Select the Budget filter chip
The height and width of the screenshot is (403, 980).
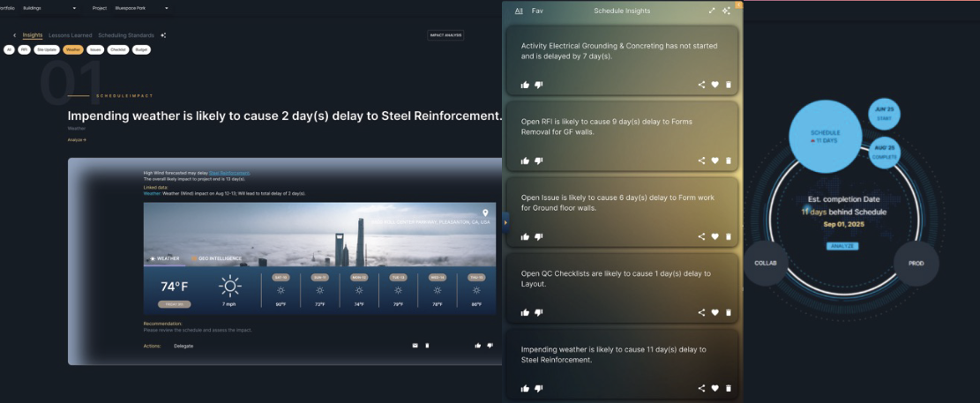141,49
